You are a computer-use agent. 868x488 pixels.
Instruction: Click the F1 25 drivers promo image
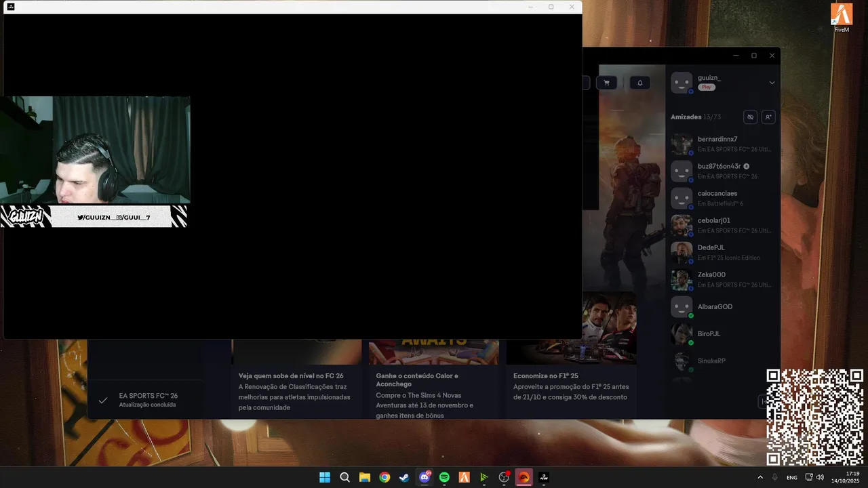pos(609,328)
